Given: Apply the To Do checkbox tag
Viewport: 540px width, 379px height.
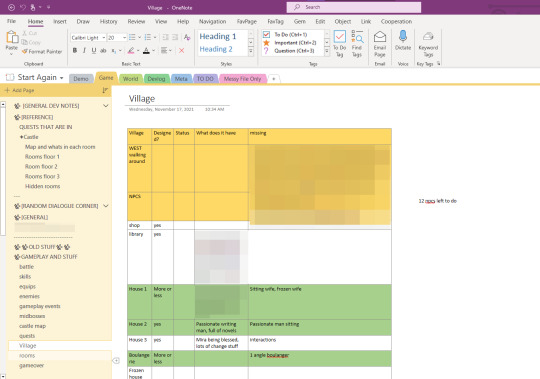Looking at the screenshot, I should pyautogui.click(x=285, y=34).
